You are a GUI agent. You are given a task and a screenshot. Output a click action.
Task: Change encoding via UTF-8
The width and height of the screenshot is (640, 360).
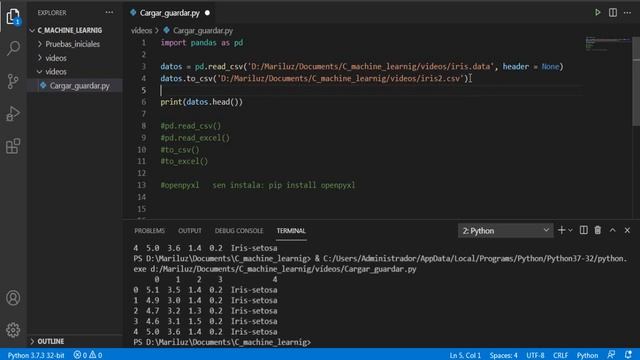[535, 355]
